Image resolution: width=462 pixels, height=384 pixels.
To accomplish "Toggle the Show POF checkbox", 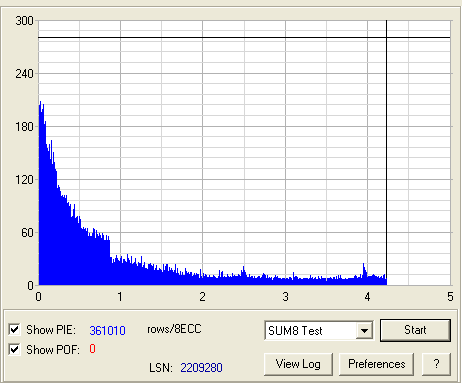I will pos(14,349).
